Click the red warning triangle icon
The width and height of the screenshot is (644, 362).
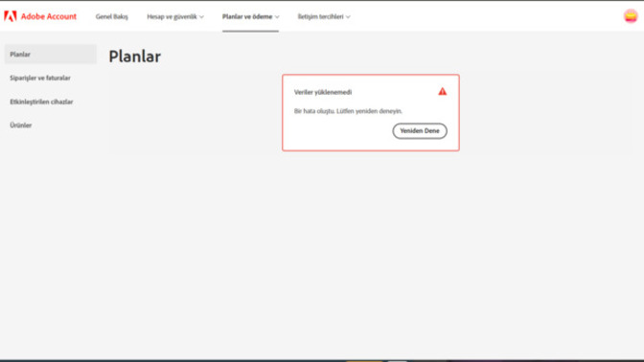(442, 92)
